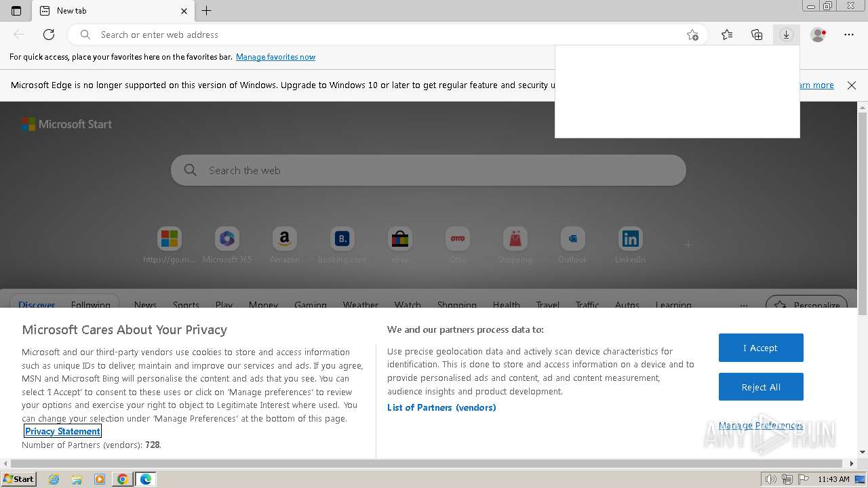The height and width of the screenshot is (488, 868).
Task: Launch Internet Explorer from taskbar
Action: tap(54, 479)
